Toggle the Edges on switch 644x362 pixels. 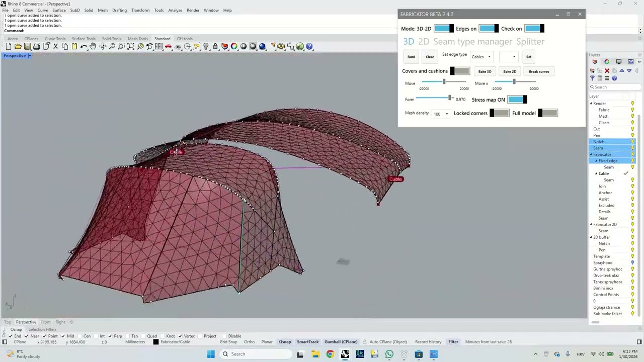click(489, 29)
